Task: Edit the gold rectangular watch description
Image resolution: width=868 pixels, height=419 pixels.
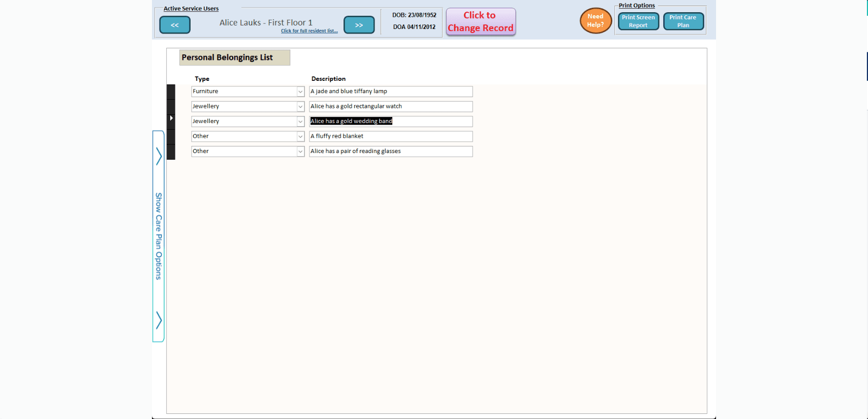Action: click(x=391, y=106)
